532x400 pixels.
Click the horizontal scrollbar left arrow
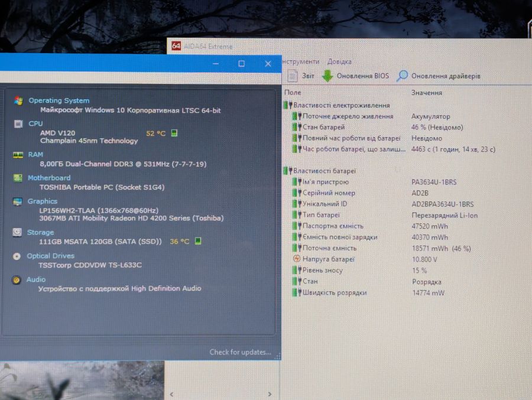[171, 394]
